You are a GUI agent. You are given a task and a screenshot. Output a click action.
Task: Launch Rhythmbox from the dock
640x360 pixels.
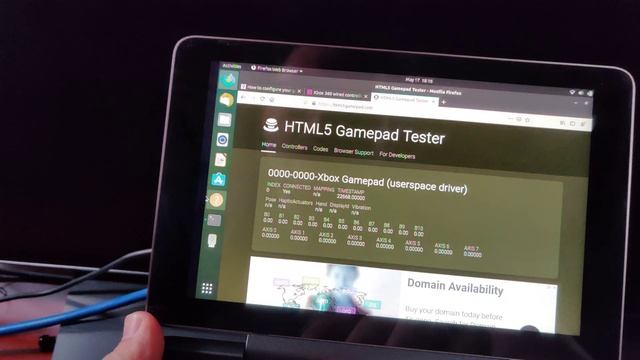[x=222, y=140]
